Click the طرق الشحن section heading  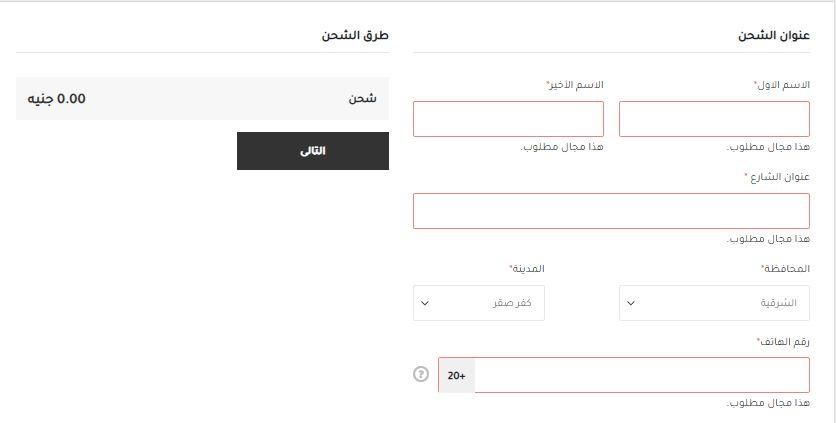355,35
